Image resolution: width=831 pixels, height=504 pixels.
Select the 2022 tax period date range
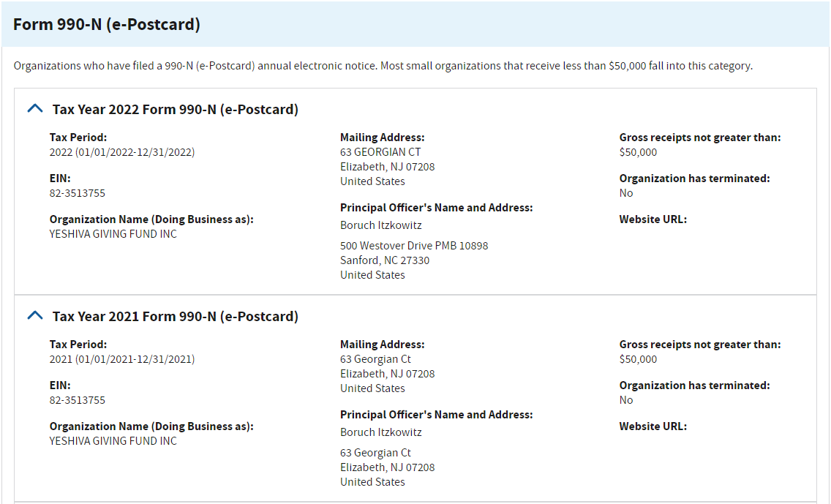tap(121, 152)
